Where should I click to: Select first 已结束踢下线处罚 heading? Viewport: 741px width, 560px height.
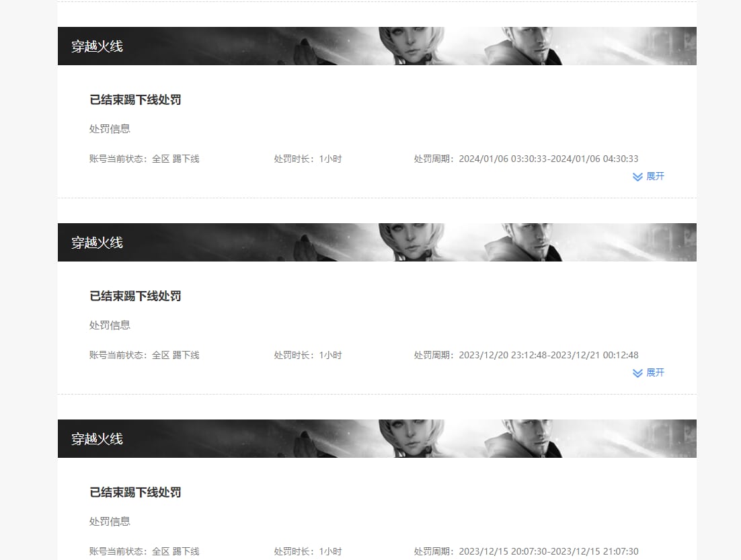(135, 99)
